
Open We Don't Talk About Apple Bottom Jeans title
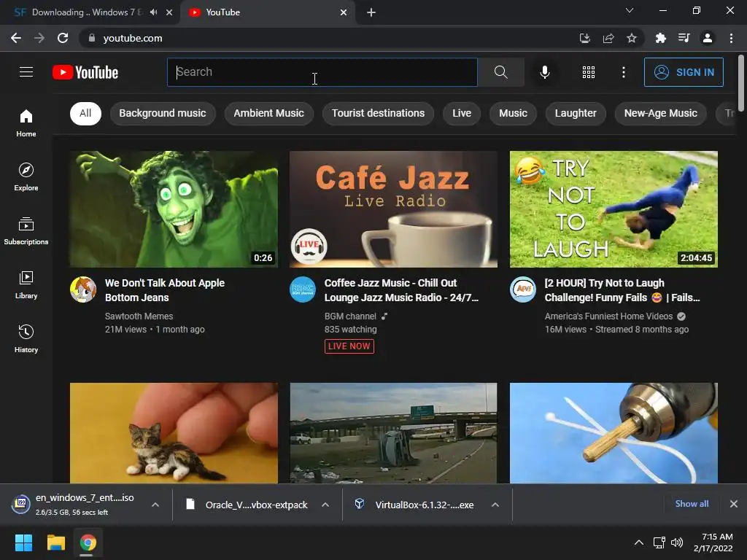pos(164,290)
